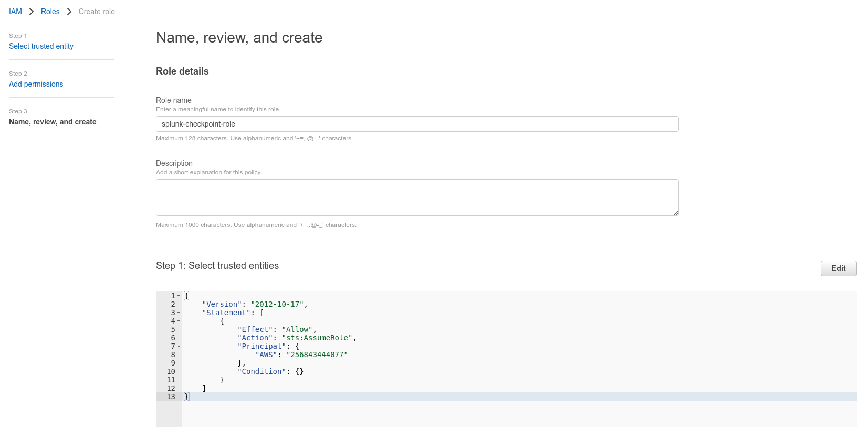868x427 pixels.
Task: Click the "Condition" key on line 10
Action: (x=262, y=371)
